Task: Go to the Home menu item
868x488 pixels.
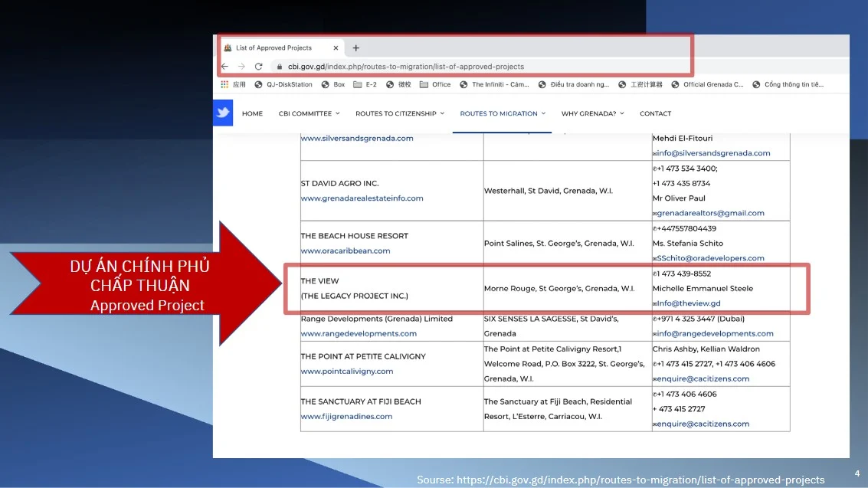Action: tap(252, 113)
